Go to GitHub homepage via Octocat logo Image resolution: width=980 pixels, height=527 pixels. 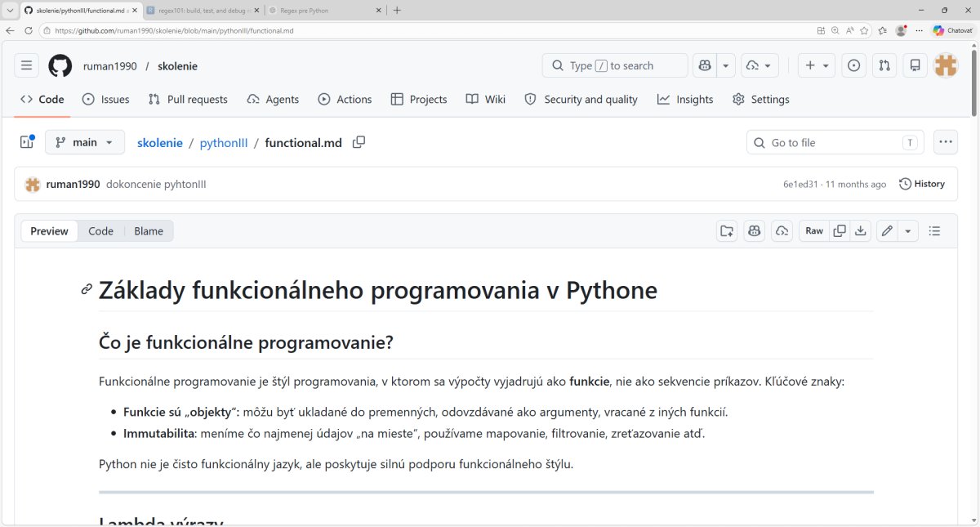(x=60, y=65)
